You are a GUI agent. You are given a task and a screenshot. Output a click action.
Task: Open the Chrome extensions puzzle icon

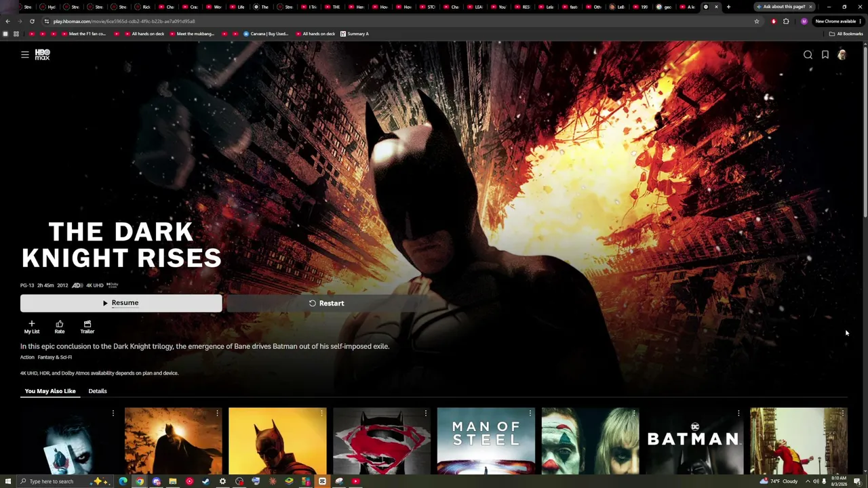tap(786, 21)
